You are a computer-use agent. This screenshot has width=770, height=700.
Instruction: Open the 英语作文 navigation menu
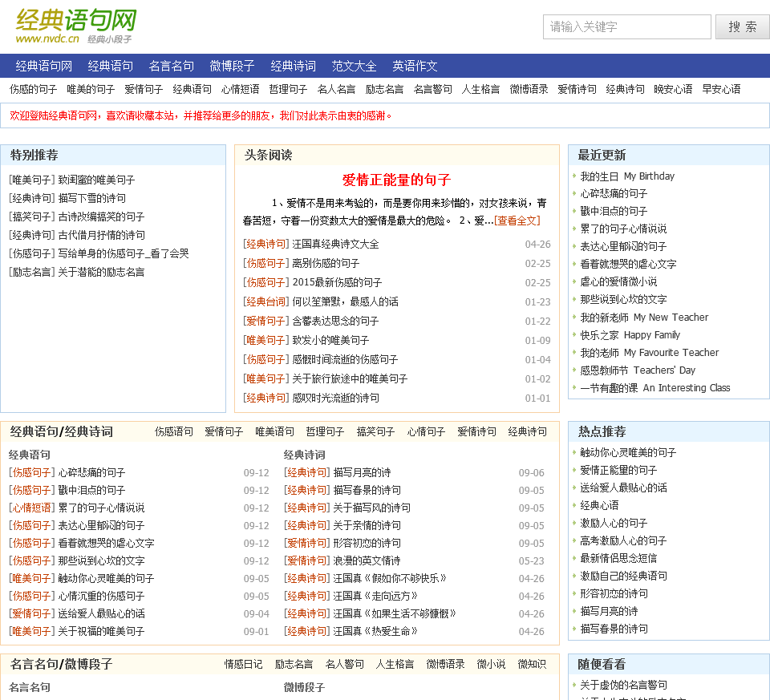[x=415, y=66]
